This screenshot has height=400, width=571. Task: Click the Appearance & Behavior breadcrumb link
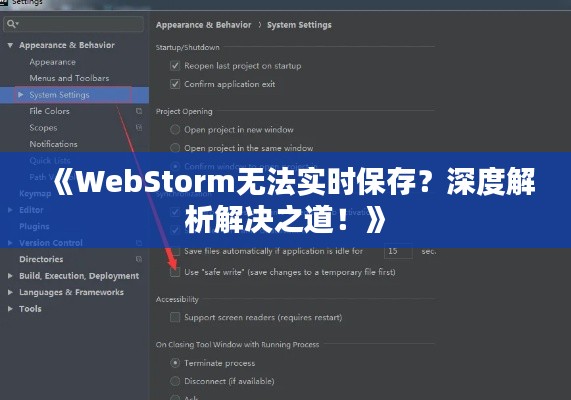(x=204, y=25)
